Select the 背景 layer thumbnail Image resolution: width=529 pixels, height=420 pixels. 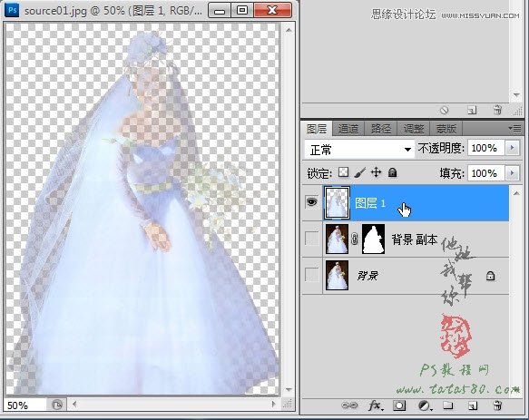pos(337,275)
